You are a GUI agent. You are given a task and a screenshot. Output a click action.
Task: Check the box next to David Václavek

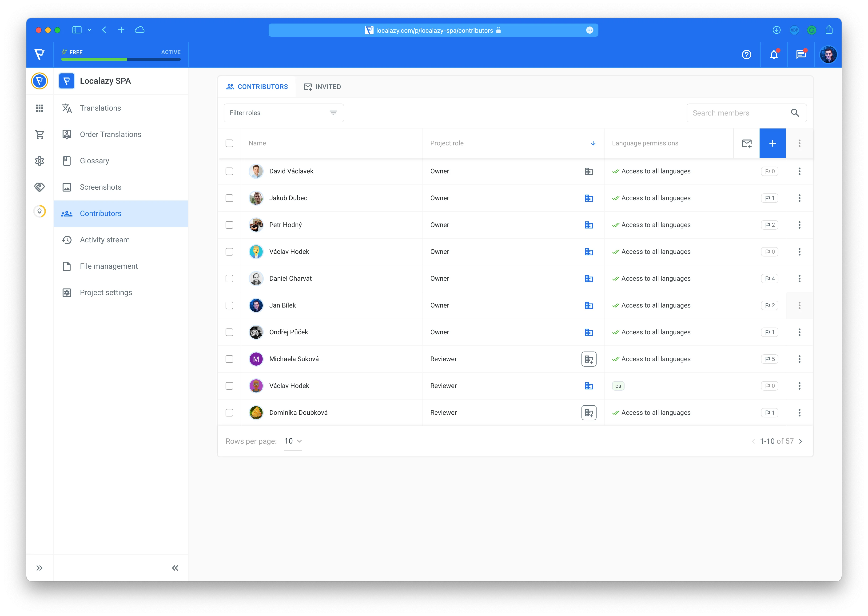coord(229,172)
